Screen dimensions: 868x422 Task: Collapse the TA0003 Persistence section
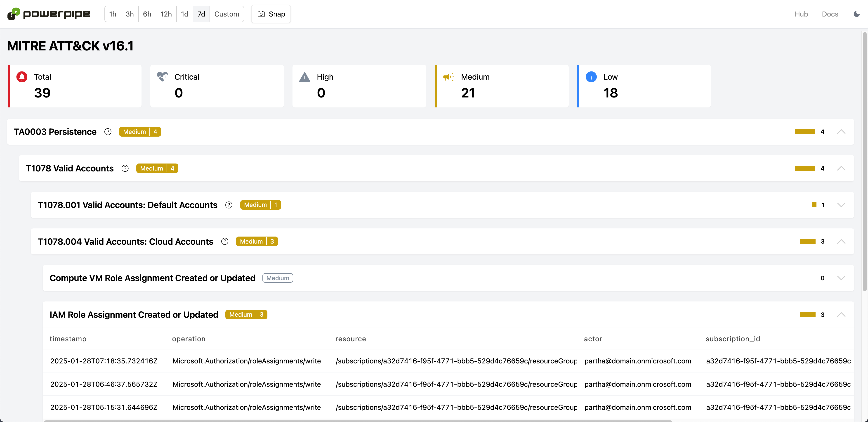841,132
